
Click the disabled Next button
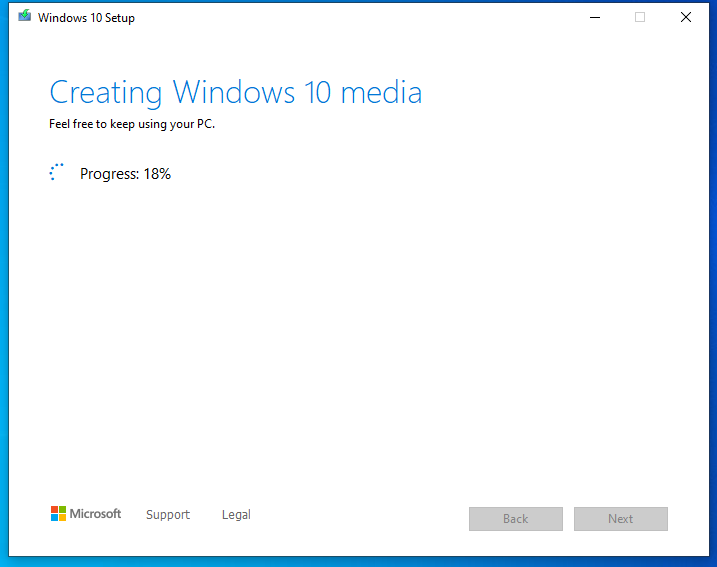click(621, 519)
